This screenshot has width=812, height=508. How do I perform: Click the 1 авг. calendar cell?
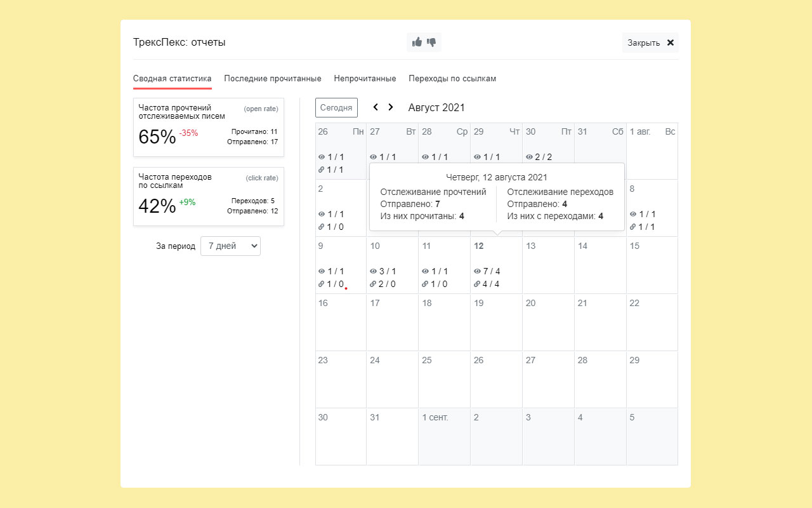pos(652,150)
